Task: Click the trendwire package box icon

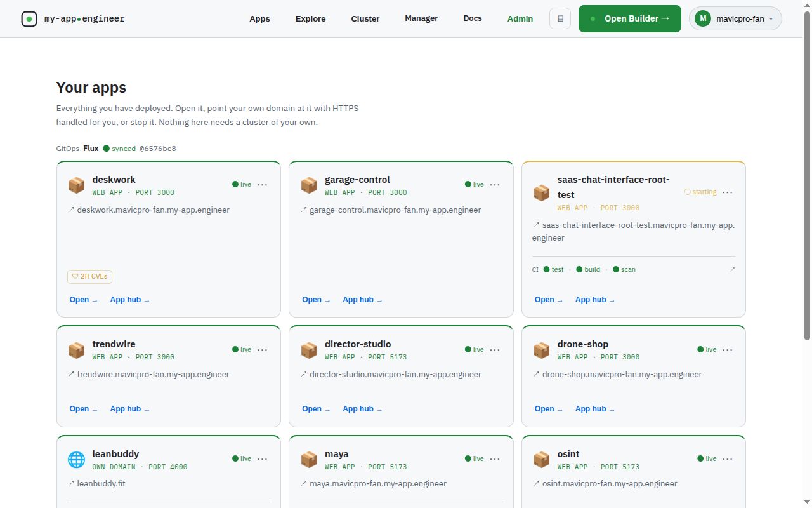Action: 76,350
